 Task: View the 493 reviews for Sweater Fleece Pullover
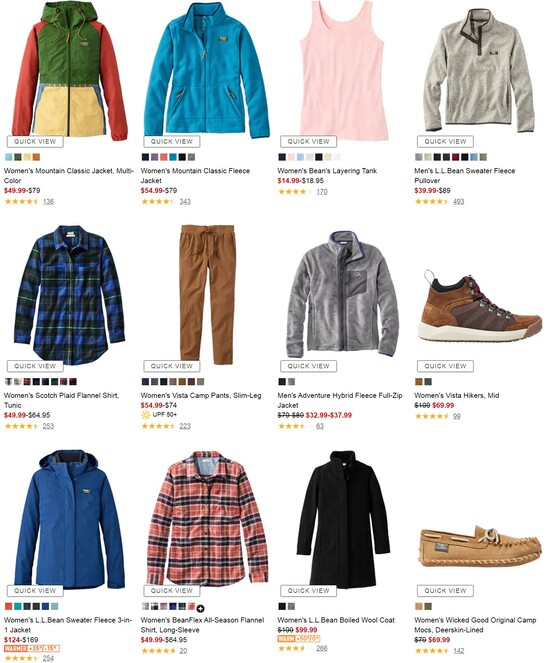pyautogui.click(x=458, y=202)
